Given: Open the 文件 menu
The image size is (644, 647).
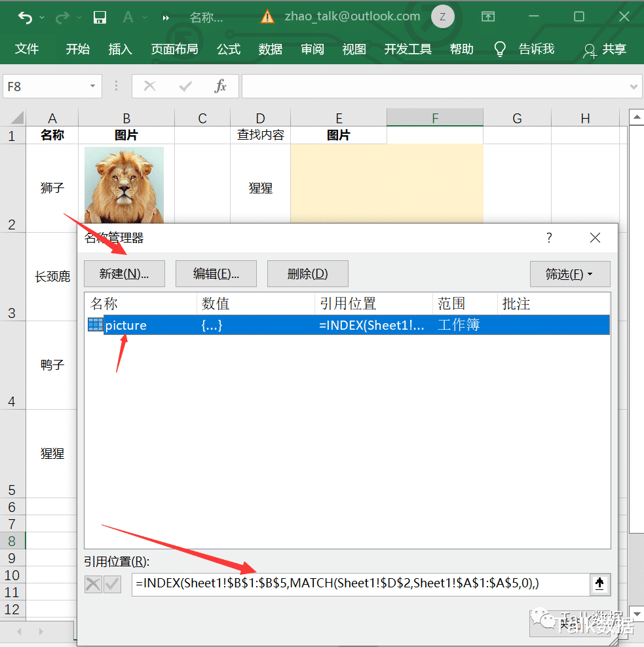Looking at the screenshot, I should [27, 49].
